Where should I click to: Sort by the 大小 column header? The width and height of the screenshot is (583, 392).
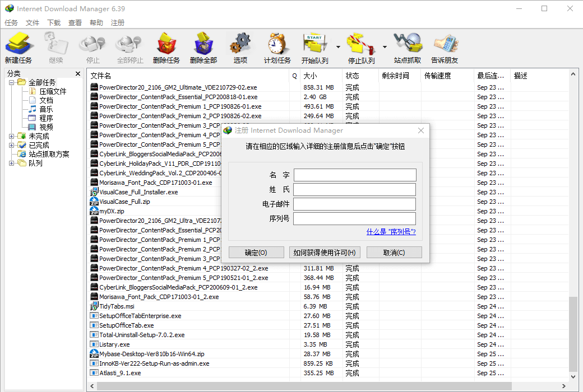pos(321,76)
